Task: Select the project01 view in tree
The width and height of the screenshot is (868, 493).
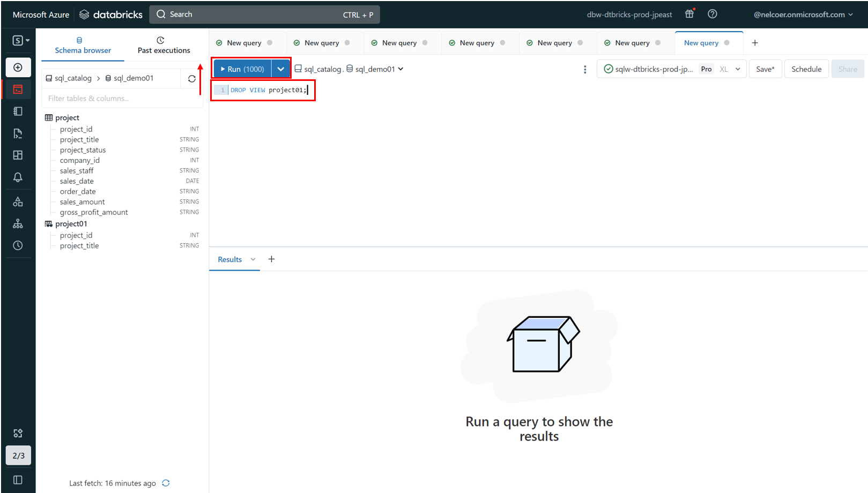Action: [x=71, y=224]
